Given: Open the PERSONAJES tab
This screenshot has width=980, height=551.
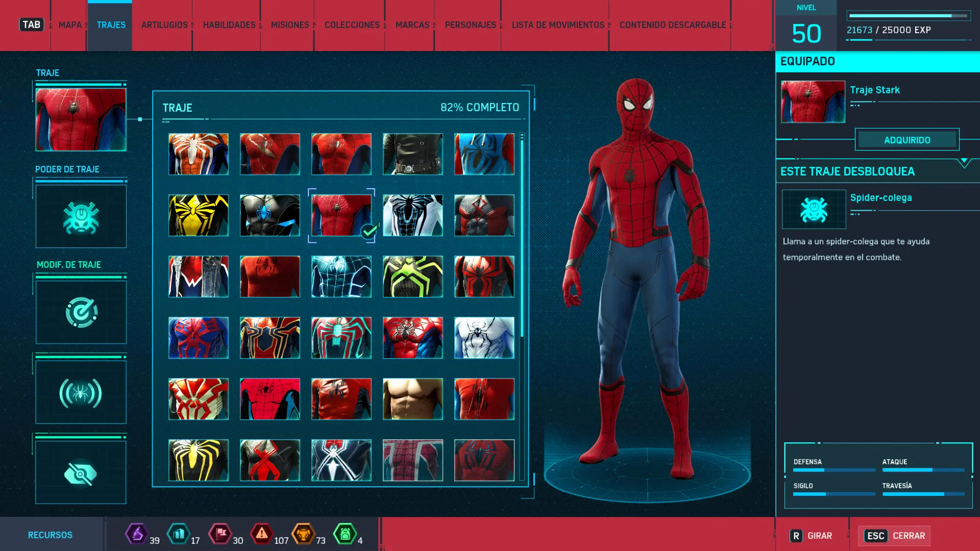Looking at the screenshot, I should 471,24.
